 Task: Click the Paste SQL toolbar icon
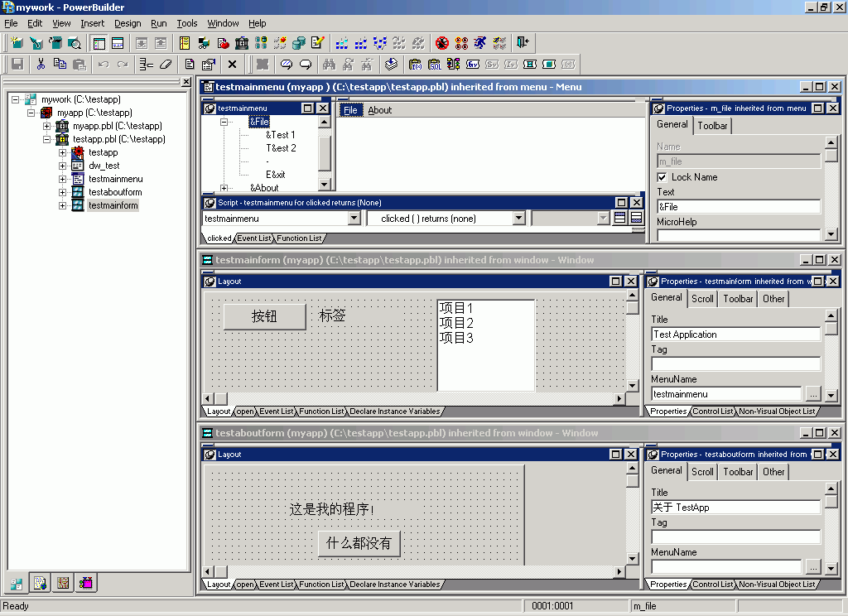434,65
